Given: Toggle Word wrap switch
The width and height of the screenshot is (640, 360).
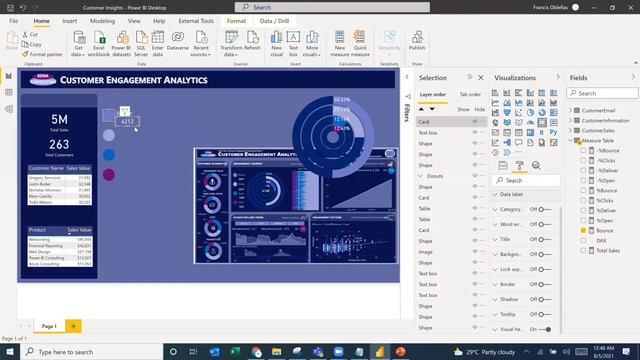Looking at the screenshot, I should pos(544,224).
